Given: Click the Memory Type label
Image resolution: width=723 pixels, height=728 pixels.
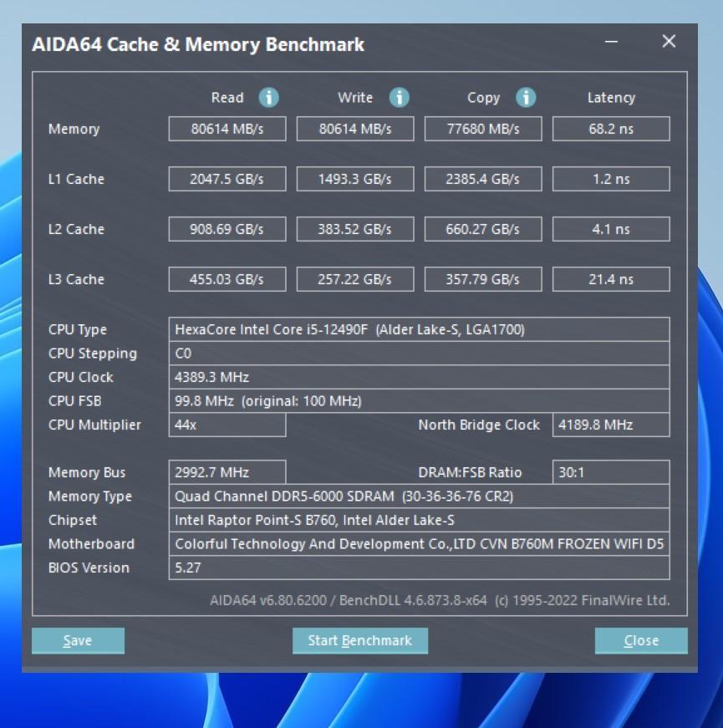Looking at the screenshot, I should tap(90, 496).
